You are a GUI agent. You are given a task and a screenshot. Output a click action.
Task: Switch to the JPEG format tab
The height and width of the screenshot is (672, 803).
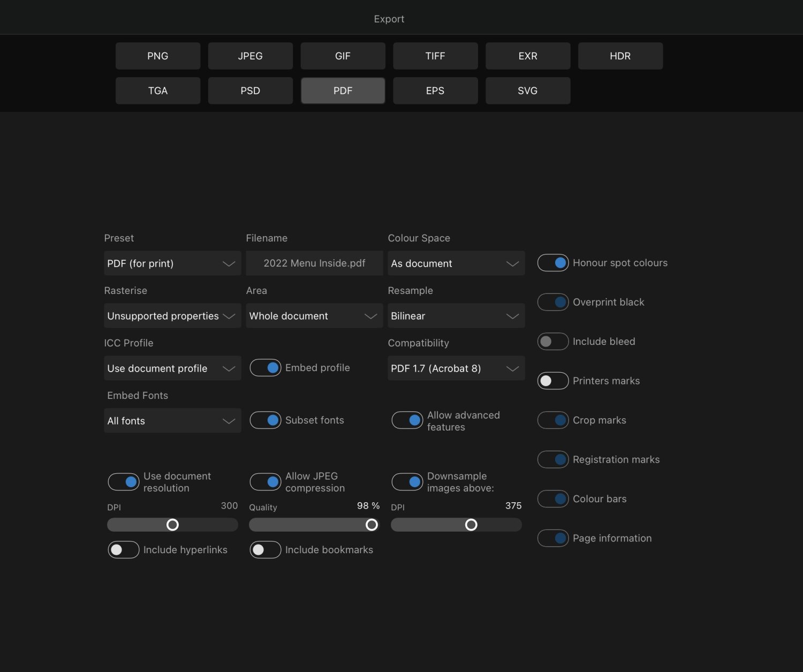click(250, 56)
